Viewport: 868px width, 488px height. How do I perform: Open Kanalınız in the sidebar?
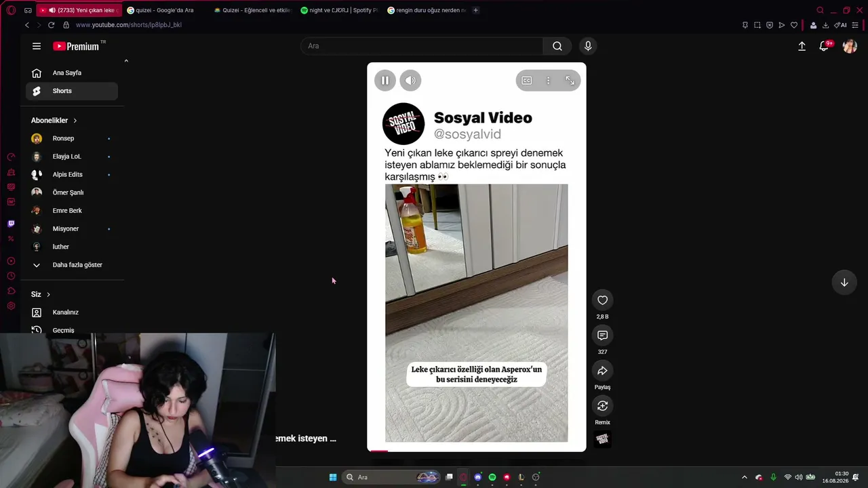(x=72, y=312)
